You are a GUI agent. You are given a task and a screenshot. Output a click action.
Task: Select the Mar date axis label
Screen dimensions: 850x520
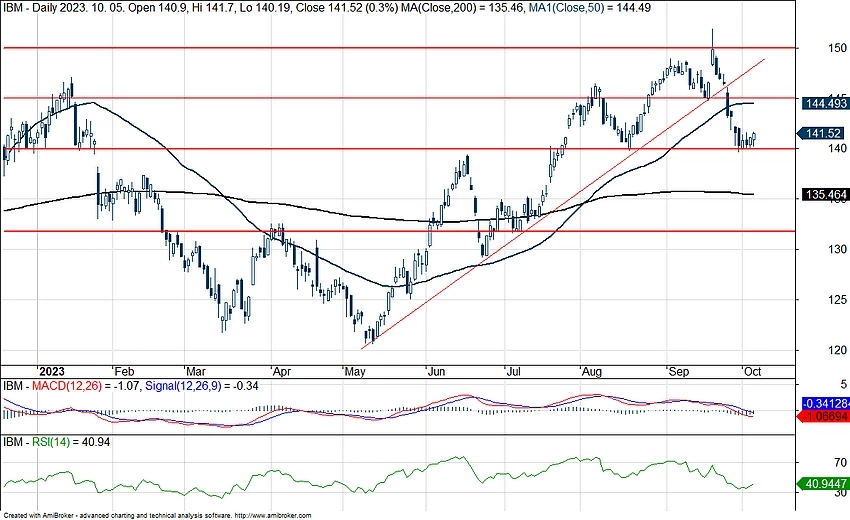[x=195, y=372]
